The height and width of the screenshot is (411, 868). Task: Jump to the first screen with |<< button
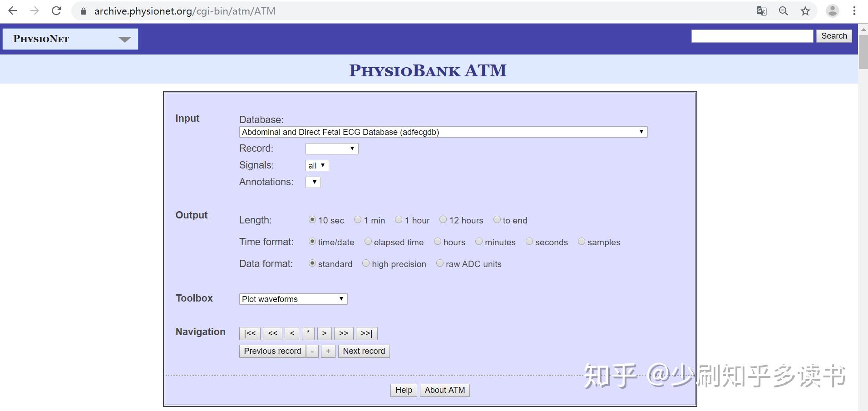coord(249,333)
